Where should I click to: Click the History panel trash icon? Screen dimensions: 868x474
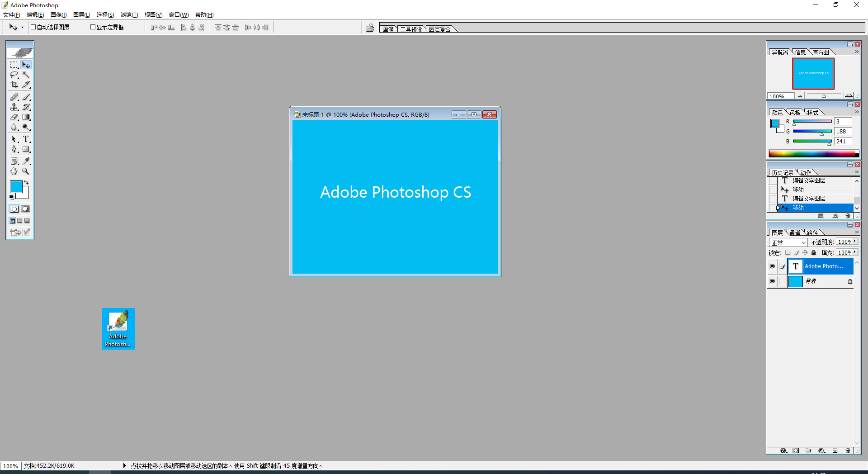click(x=848, y=216)
